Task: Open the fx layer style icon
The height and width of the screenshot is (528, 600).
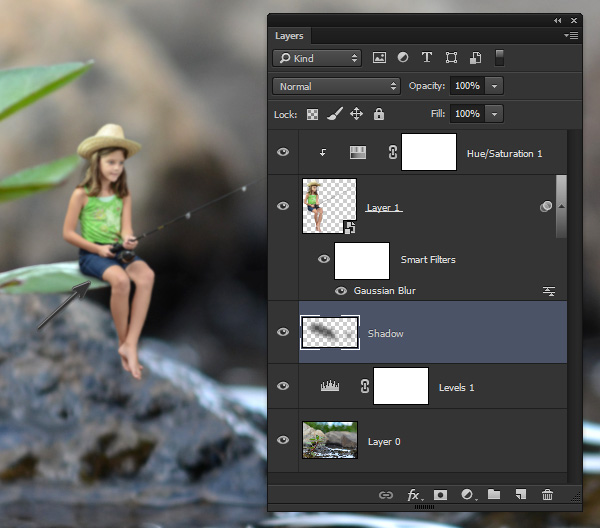Action: tap(415, 495)
